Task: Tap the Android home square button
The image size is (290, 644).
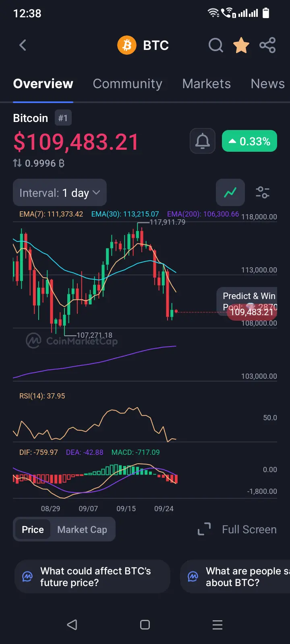Action: 145,625
